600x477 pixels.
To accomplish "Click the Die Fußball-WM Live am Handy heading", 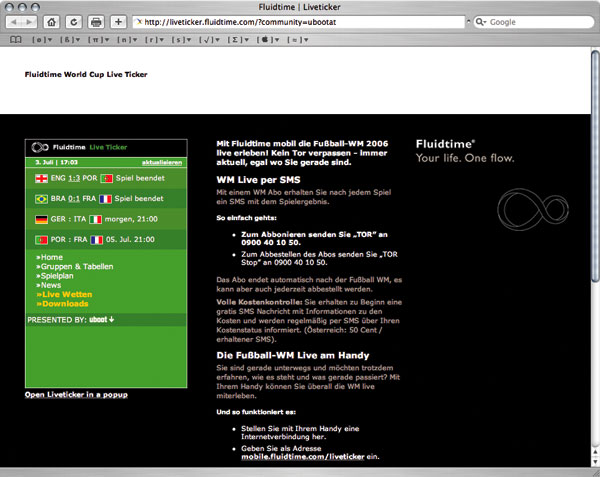I will point(293,355).
